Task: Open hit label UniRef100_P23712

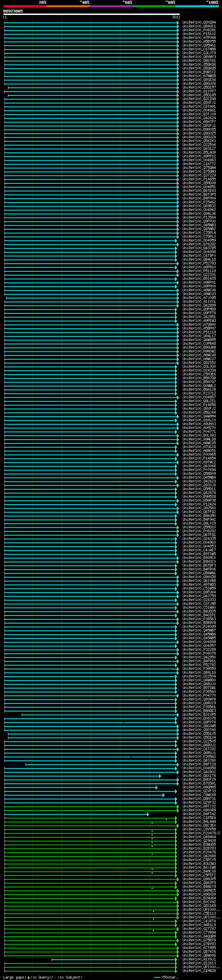Action: (x=199, y=394)
